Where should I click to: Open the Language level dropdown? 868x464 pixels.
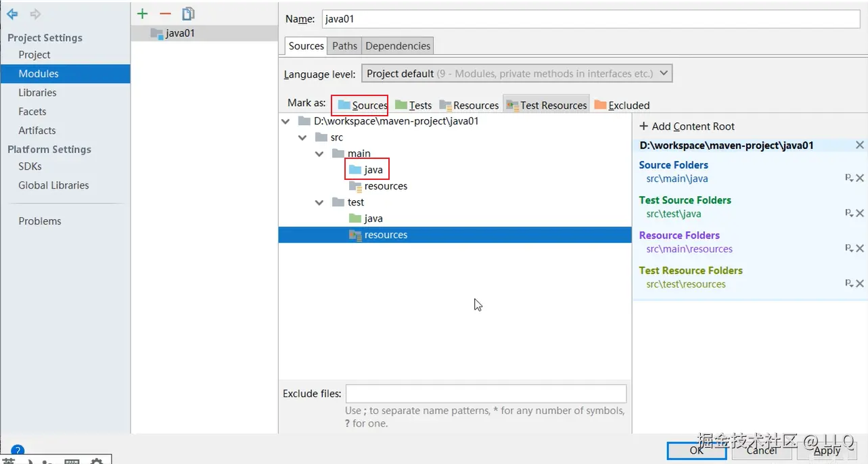[518, 74]
